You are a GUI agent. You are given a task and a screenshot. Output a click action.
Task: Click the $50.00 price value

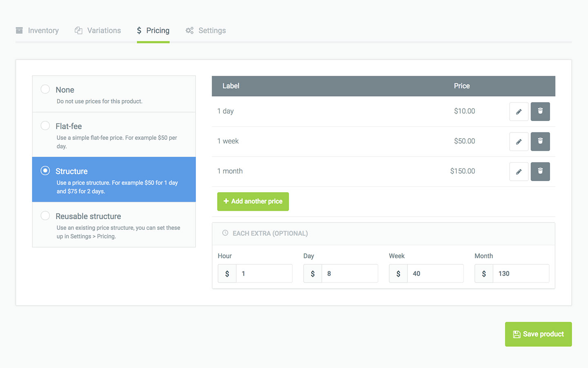465,141
